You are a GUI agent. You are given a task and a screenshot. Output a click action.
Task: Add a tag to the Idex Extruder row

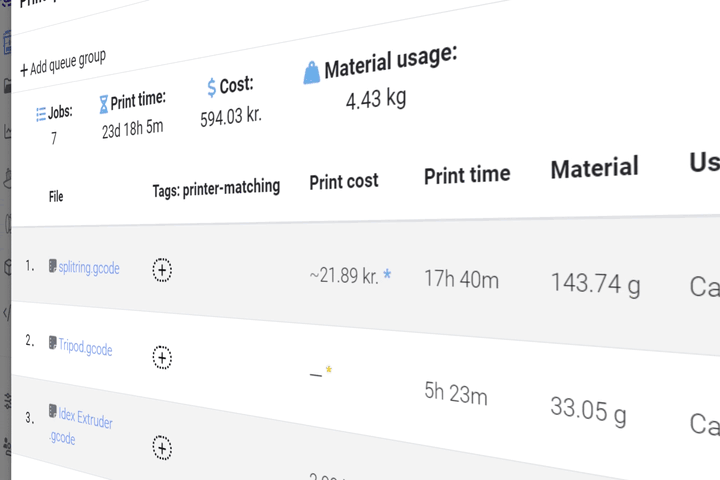pyautogui.click(x=162, y=448)
